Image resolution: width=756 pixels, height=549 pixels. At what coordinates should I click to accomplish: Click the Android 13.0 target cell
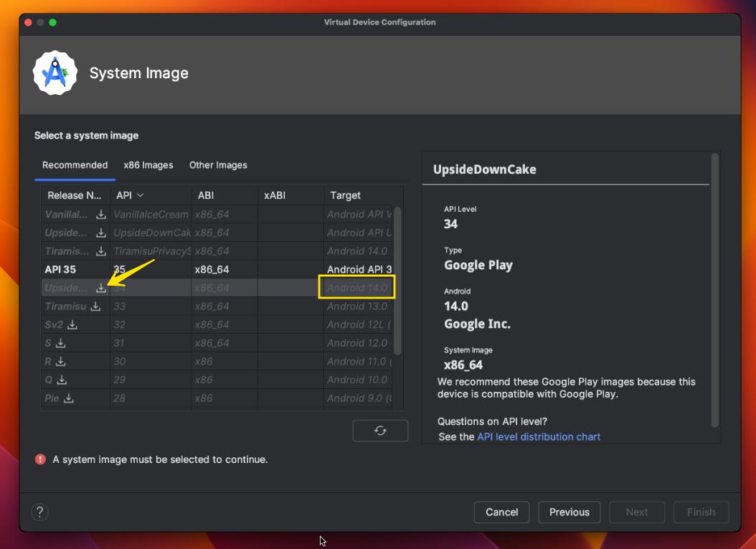(x=357, y=306)
